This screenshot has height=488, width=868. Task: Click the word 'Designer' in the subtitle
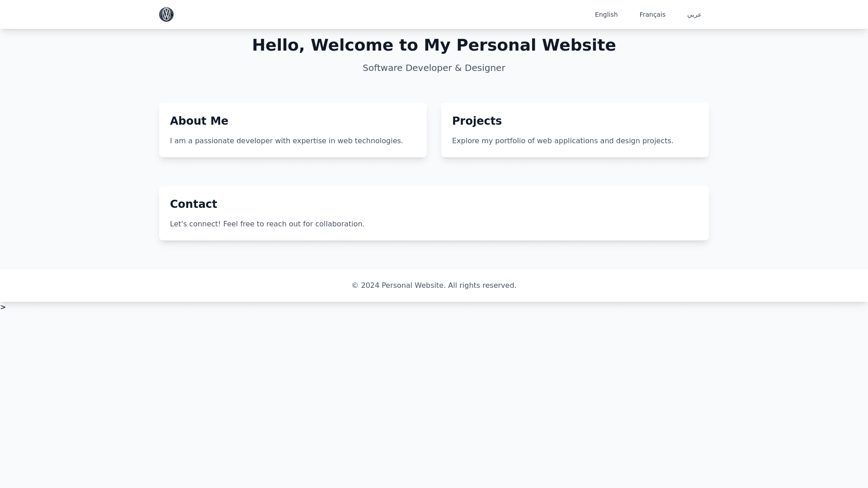pyautogui.click(x=485, y=68)
